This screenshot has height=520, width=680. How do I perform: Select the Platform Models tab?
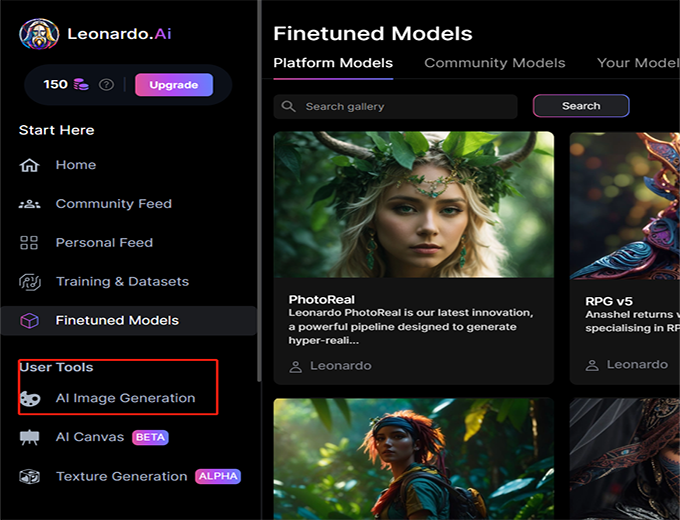pos(333,63)
